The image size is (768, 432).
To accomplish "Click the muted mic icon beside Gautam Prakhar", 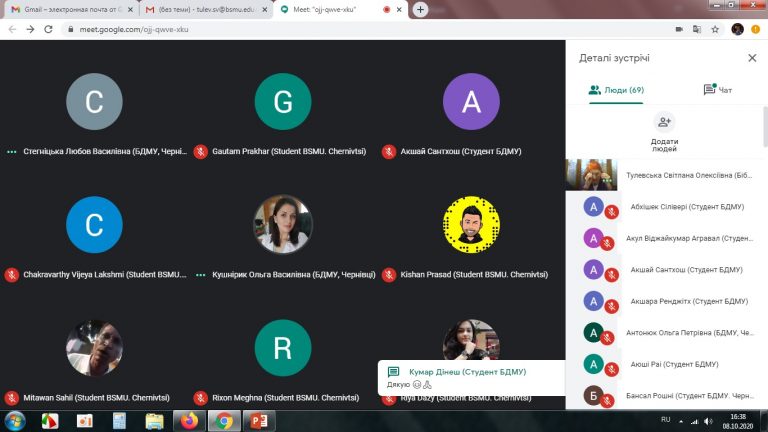I will coord(201,152).
